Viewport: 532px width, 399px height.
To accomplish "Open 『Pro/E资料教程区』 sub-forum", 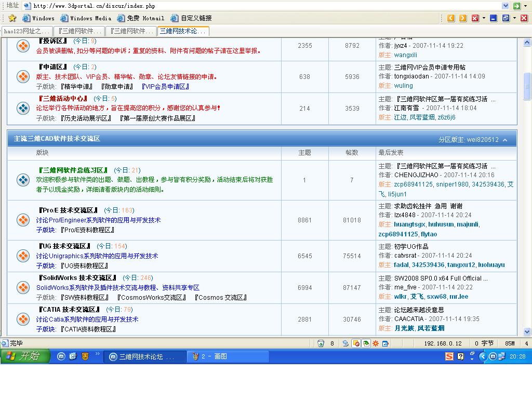I will (87, 230).
